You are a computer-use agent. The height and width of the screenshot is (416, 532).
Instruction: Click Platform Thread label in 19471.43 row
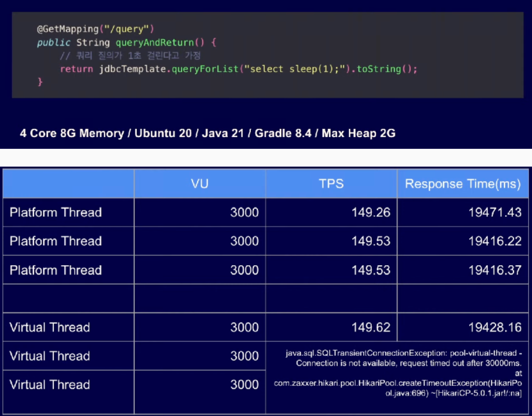click(56, 212)
